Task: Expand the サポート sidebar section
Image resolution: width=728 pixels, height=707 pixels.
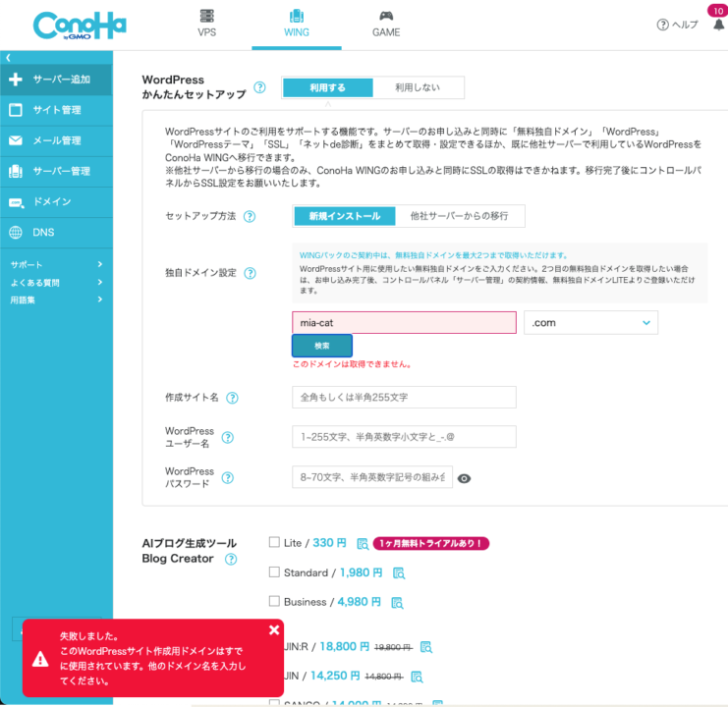Action: tap(56, 264)
